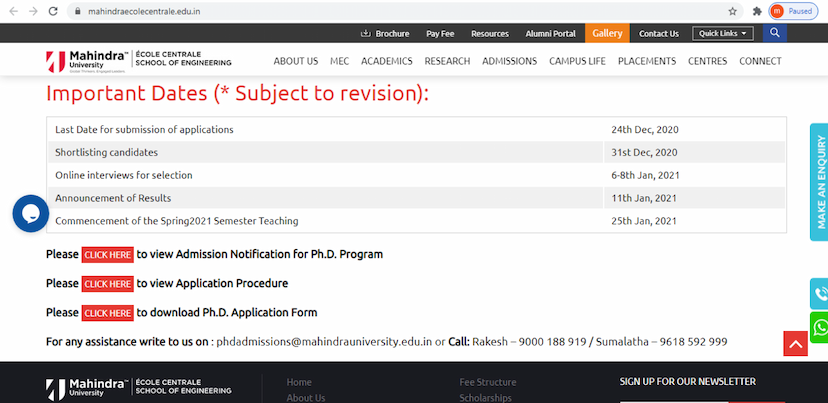Open the footer Home link
This screenshot has height=403, width=828.
click(299, 382)
